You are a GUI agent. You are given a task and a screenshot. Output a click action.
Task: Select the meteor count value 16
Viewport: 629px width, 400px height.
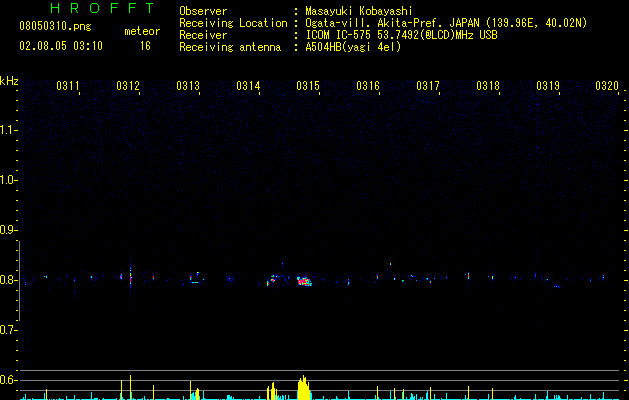145,46
